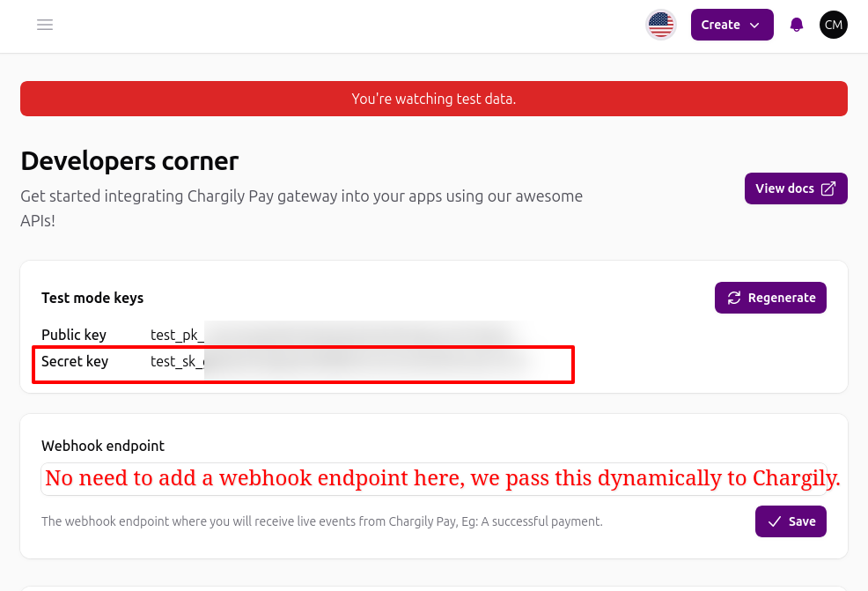868x591 pixels.
Task: Click the Developers corner heading
Action: coord(129,161)
